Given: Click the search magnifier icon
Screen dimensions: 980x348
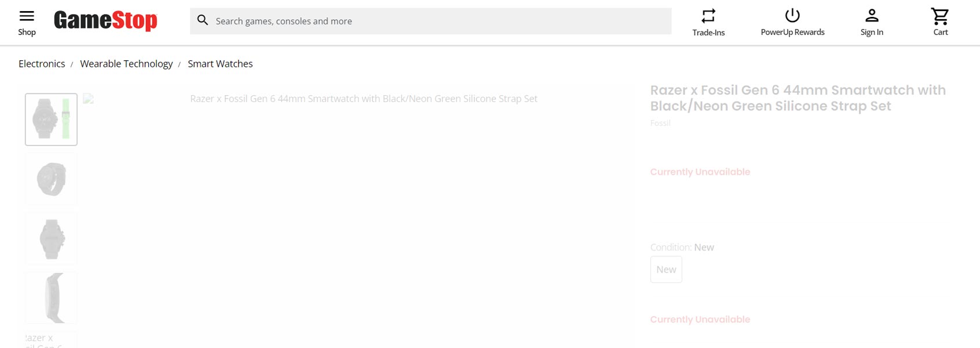Looking at the screenshot, I should coord(203,21).
